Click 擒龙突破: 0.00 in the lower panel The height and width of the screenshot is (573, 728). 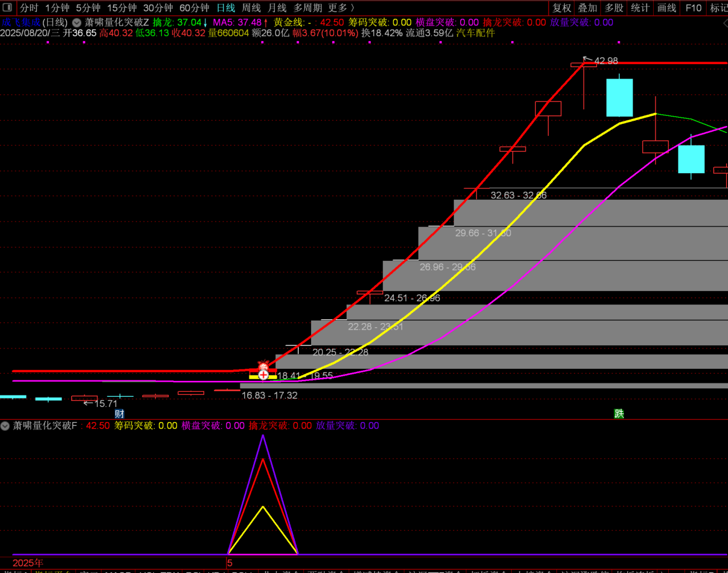tap(280, 426)
